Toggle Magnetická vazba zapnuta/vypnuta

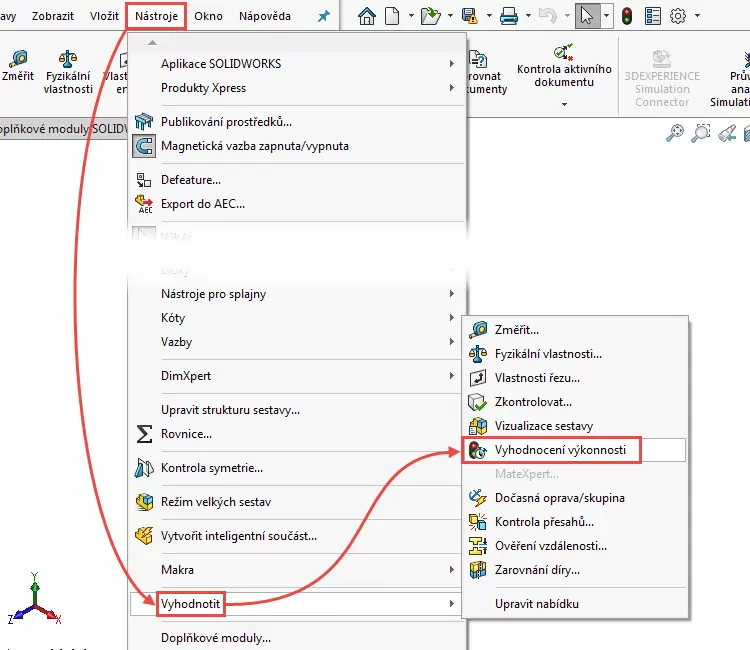click(x=297, y=146)
